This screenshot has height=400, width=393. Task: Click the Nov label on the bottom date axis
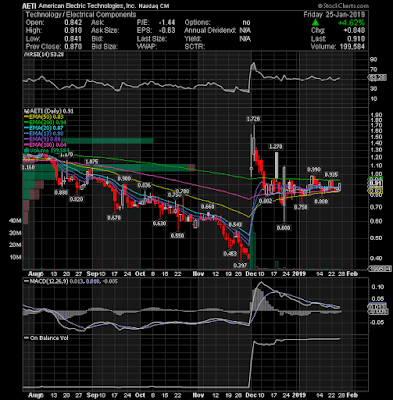coord(199,395)
